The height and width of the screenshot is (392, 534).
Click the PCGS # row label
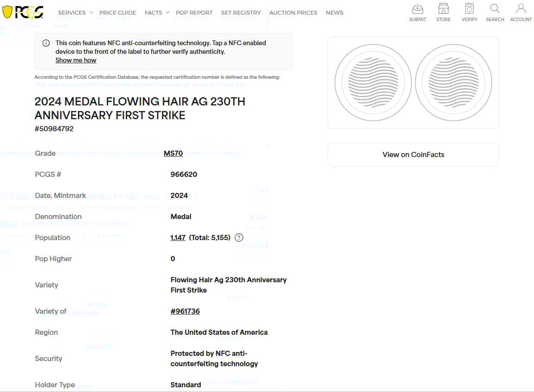48,174
